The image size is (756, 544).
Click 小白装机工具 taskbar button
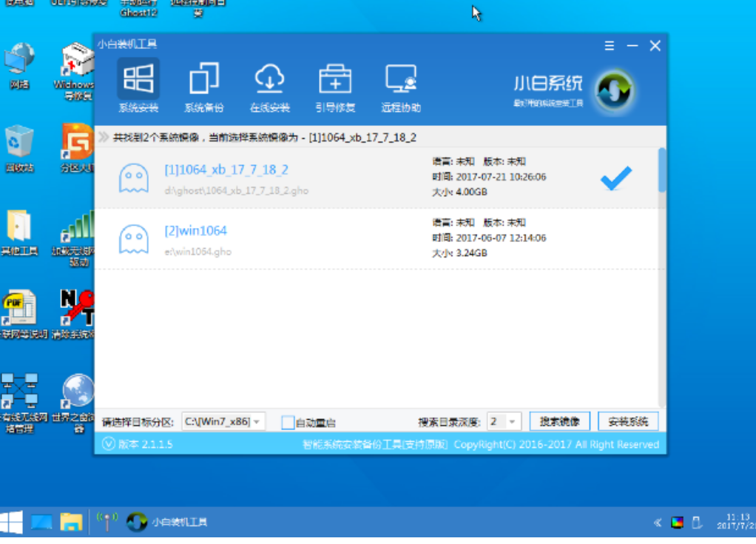click(x=166, y=523)
